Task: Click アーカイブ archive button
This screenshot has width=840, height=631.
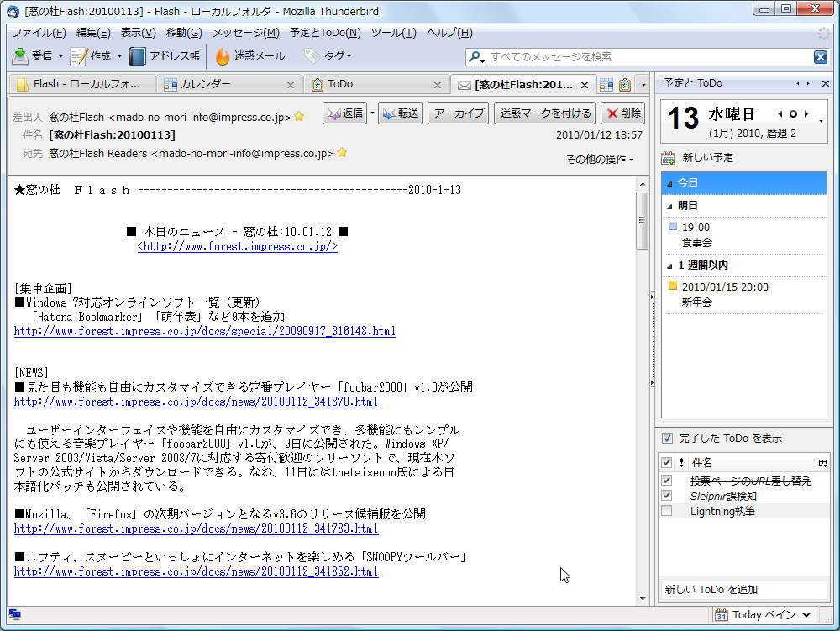Action: [x=459, y=113]
